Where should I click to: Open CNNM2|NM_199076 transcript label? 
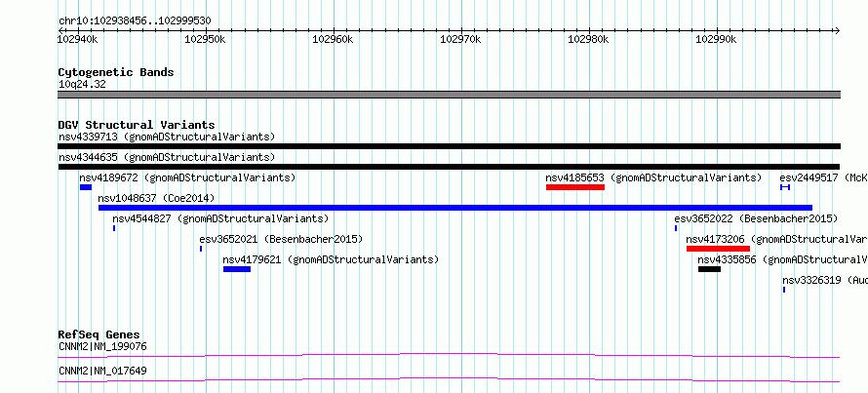point(103,347)
